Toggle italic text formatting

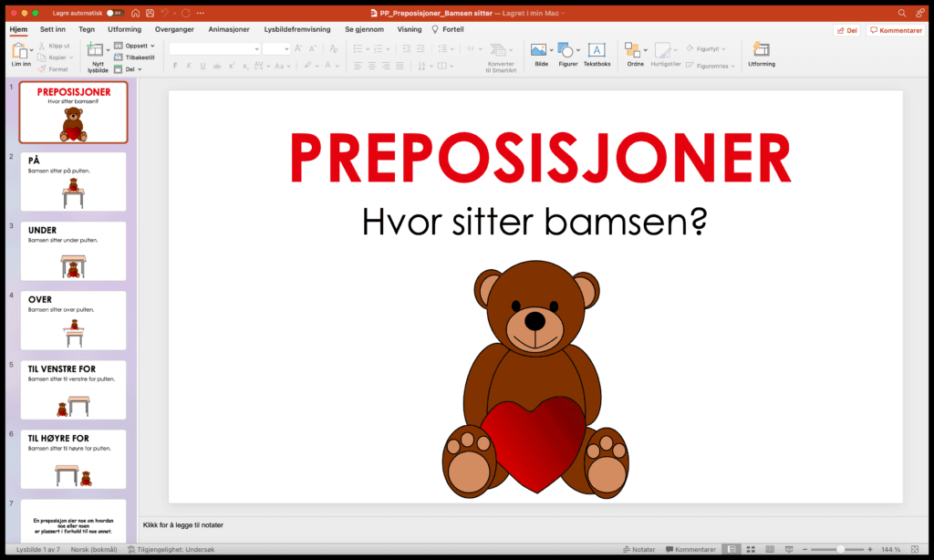click(189, 66)
